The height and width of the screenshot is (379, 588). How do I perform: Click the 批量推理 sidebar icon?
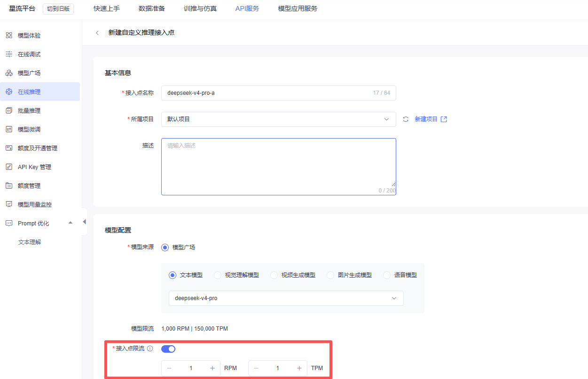[9, 111]
